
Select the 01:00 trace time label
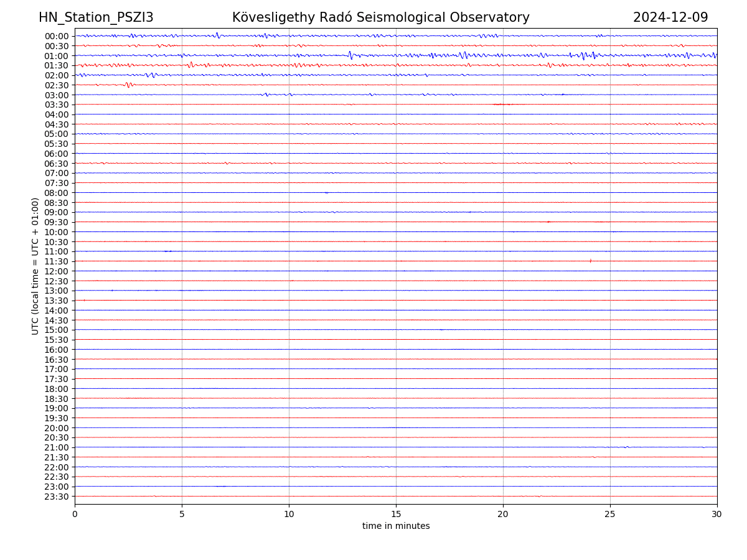point(57,56)
